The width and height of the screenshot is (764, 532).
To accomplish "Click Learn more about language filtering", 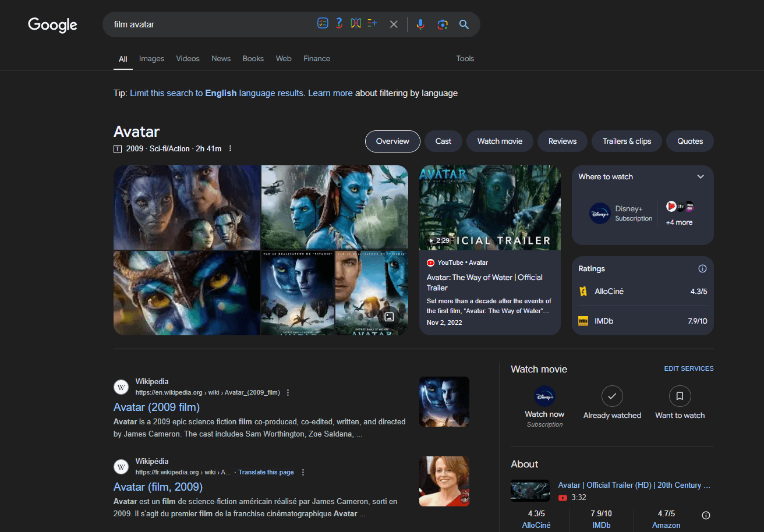I will pyautogui.click(x=330, y=93).
